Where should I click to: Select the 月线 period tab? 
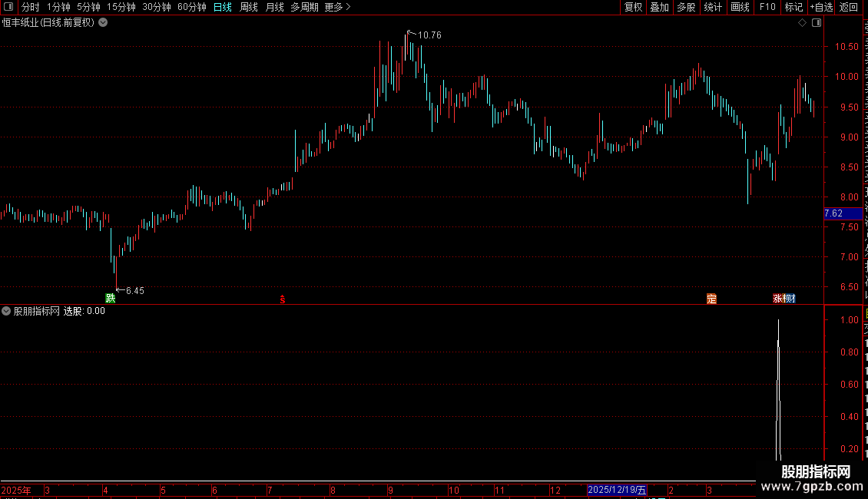click(x=274, y=7)
